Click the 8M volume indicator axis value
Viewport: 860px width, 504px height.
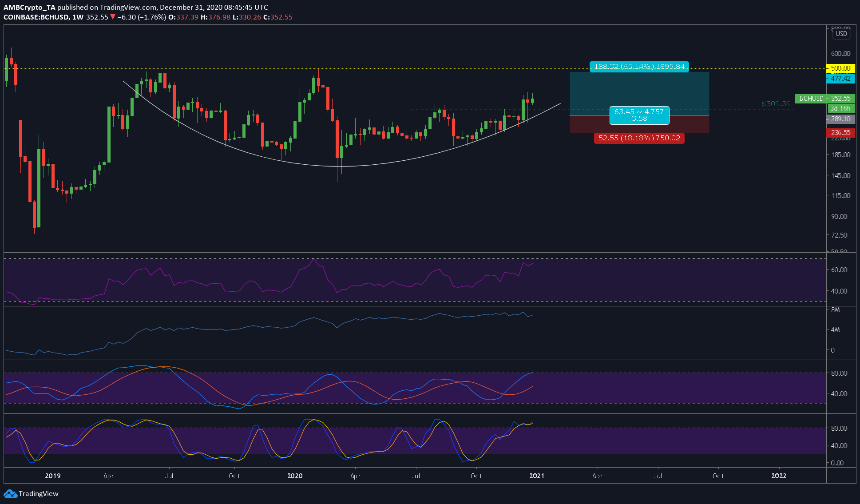pos(836,310)
